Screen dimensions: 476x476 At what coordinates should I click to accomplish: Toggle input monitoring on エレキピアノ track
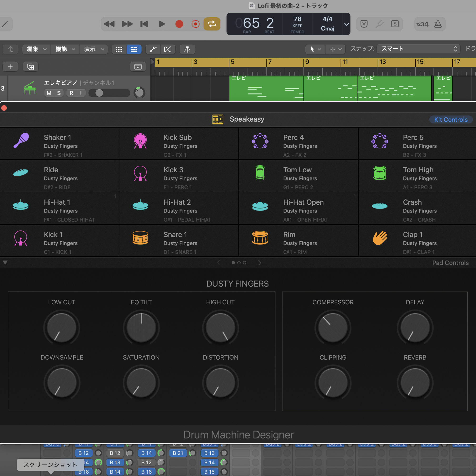tap(81, 93)
